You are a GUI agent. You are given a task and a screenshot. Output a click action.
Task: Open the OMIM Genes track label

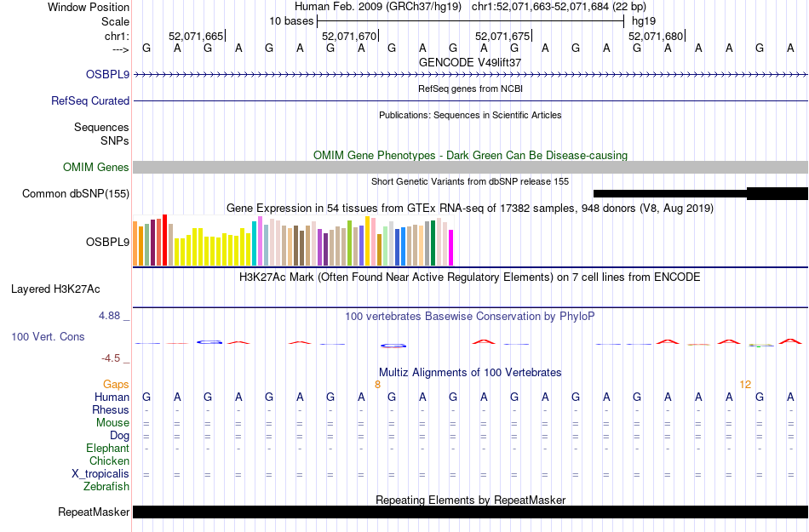pos(95,167)
